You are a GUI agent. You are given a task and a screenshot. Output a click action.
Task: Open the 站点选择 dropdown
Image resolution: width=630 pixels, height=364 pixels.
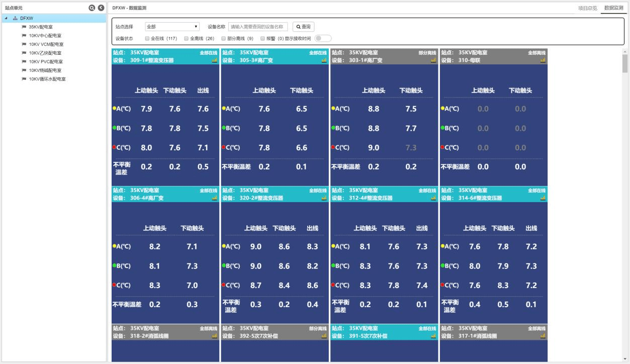[x=172, y=27]
